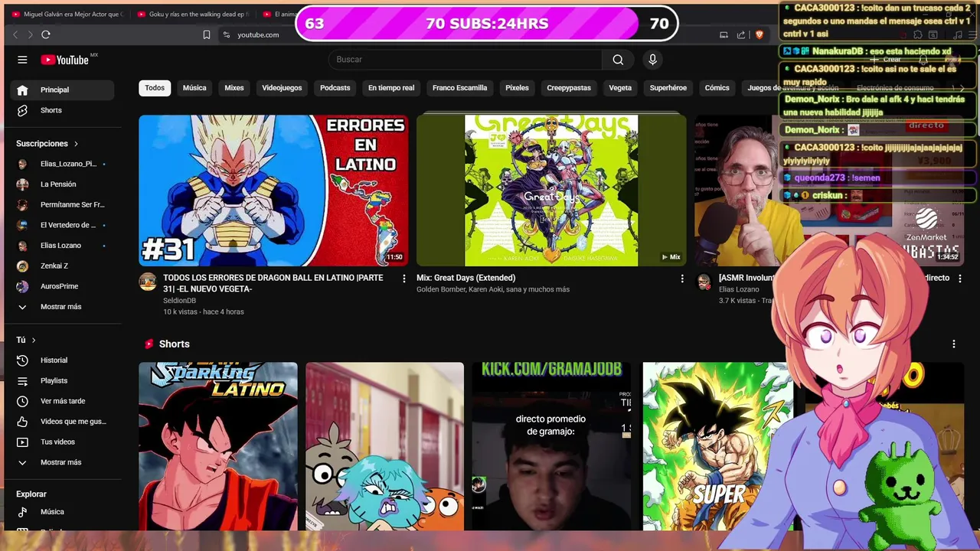Open Permítanme Ser Fr... subscription channel
Screen dimensions: 980x551
click(x=62, y=205)
